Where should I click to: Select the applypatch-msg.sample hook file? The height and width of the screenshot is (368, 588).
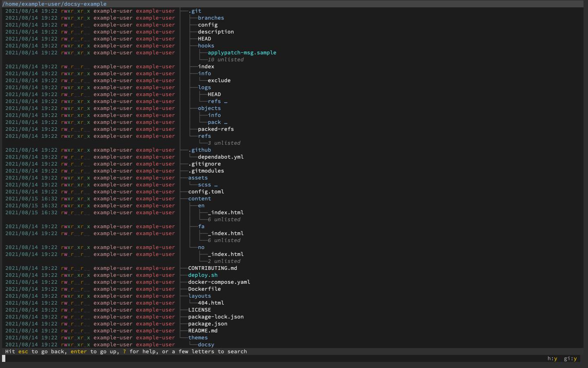click(242, 52)
